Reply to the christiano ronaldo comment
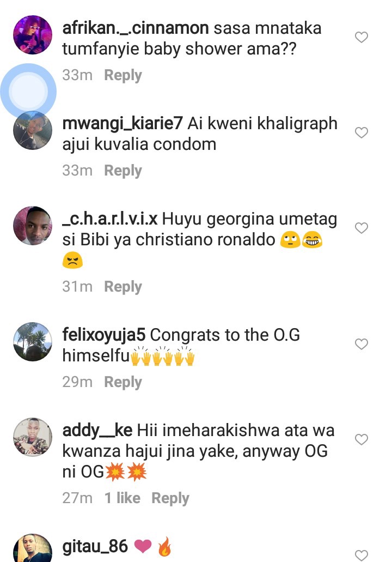The height and width of the screenshot is (562, 392). tap(123, 287)
